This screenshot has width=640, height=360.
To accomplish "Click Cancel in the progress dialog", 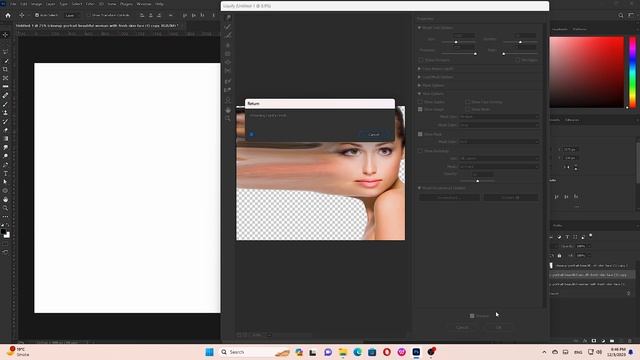I will point(374,134).
